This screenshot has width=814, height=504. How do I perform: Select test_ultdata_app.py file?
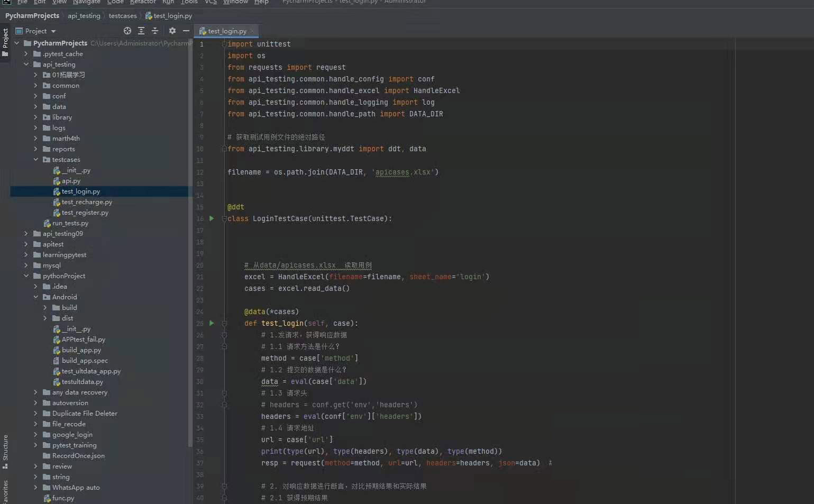point(91,371)
